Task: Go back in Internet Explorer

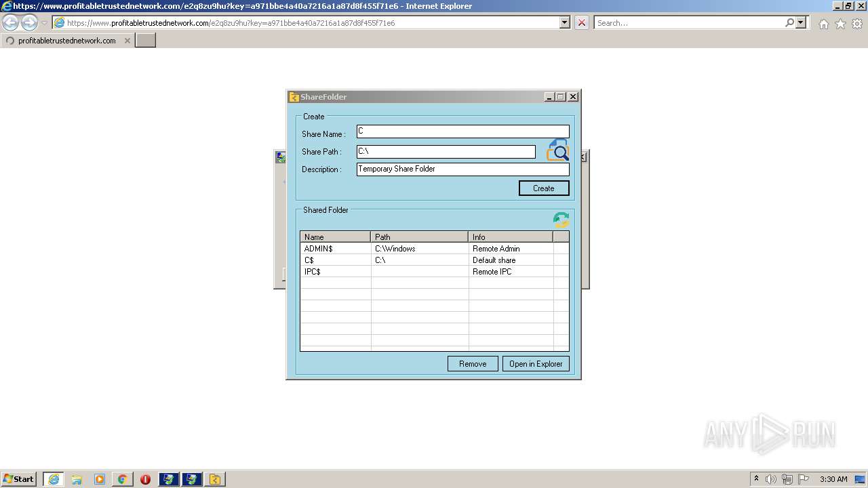Action: pyautogui.click(x=10, y=22)
